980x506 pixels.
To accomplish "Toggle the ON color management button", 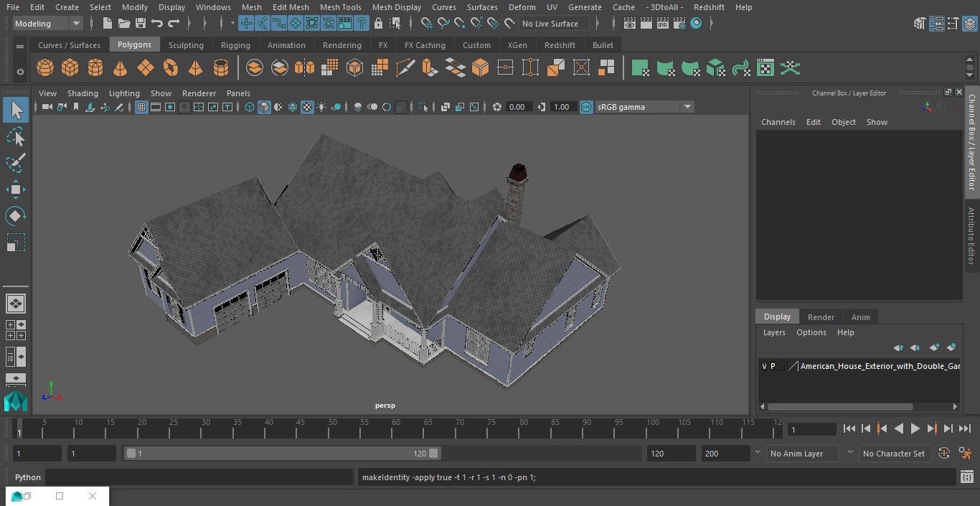I will pos(586,107).
